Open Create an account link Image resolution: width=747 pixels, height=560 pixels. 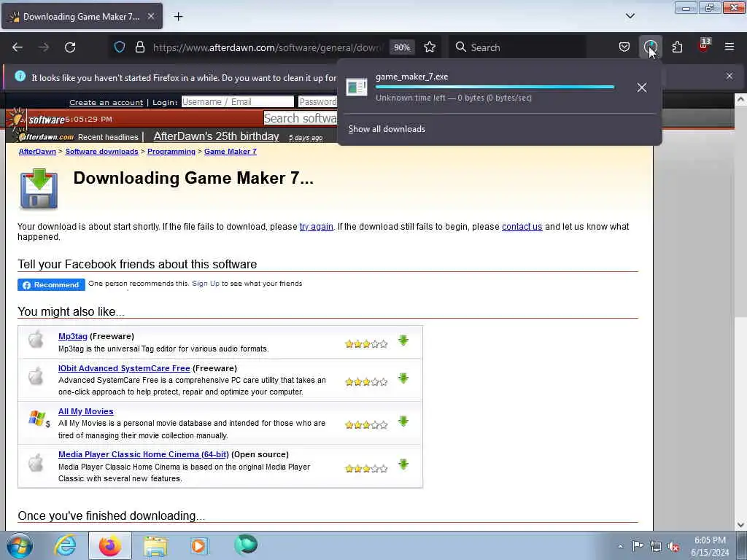pyautogui.click(x=107, y=102)
